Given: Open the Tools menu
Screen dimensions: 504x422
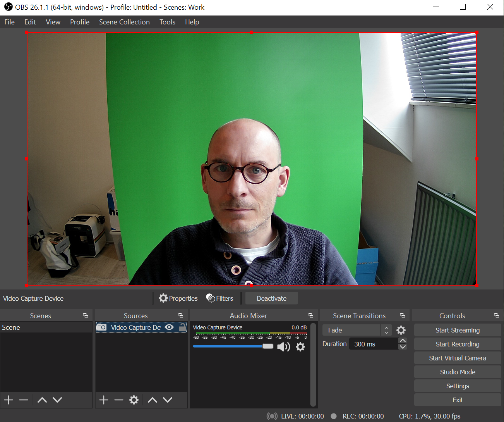Looking at the screenshot, I should (x=167, y=22).
